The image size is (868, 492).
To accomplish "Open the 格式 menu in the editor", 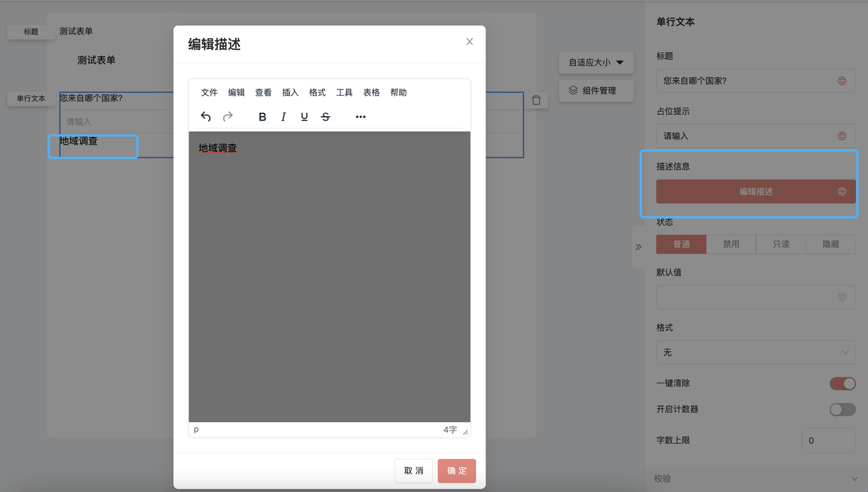I will click(x=317, y=92).
